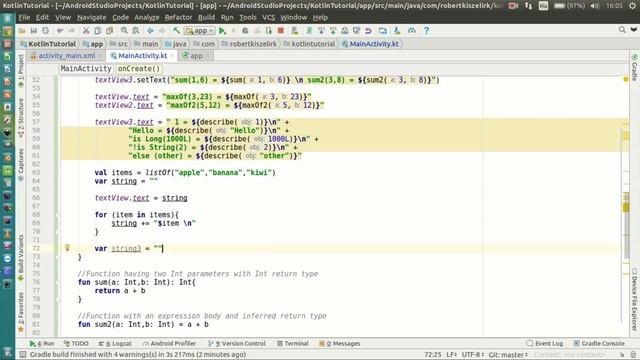Open the VCS menu
Image resolution: width=640 pixels, height=360 pixels.
(268, 17)
